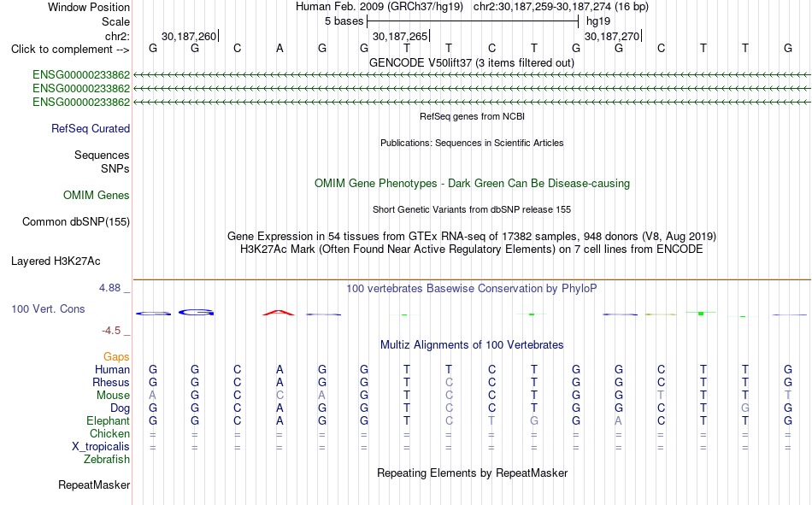Open the OMIM Genes track label
This screenshot has height=505, width=812.
(x=97, y=196)
